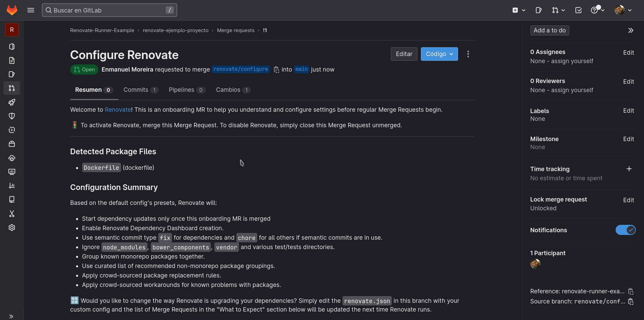Switch to the Resumen tab
Viewport: 644px width, 320px height.
pyautogui.click(x=94, y=90)
